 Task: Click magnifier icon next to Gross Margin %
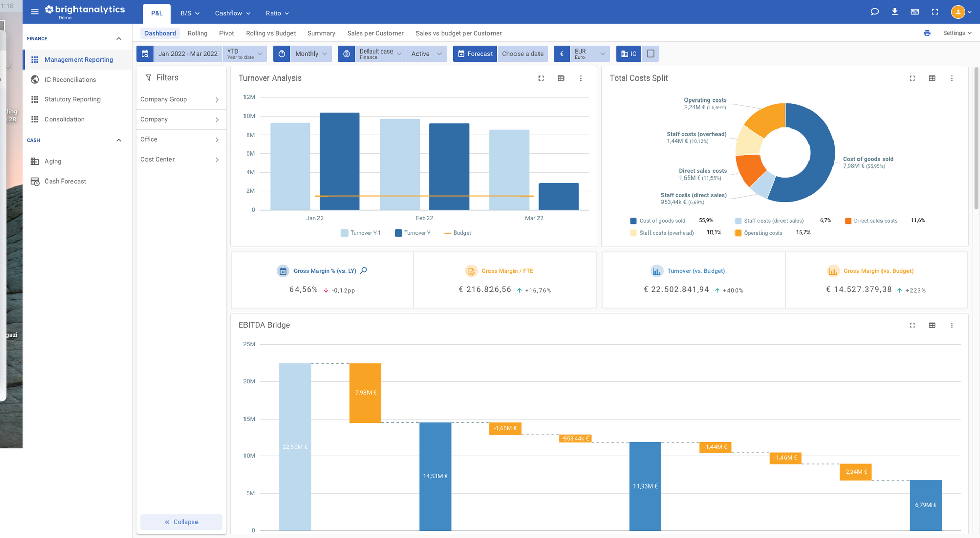click(x=364, y=271)
